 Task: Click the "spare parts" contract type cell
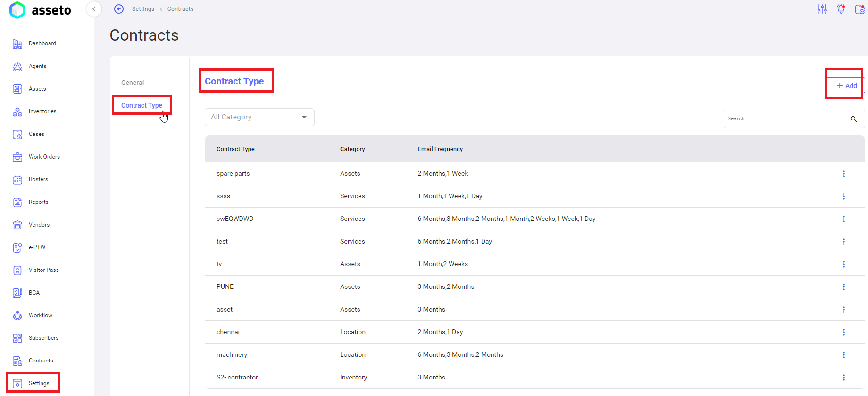(233, 174)
